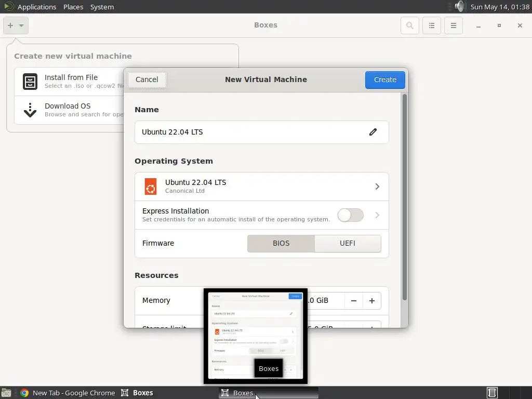Click the Chrome icon in bottom taskbar
This screenshot has height=399, width=532.
click(24, 393)
